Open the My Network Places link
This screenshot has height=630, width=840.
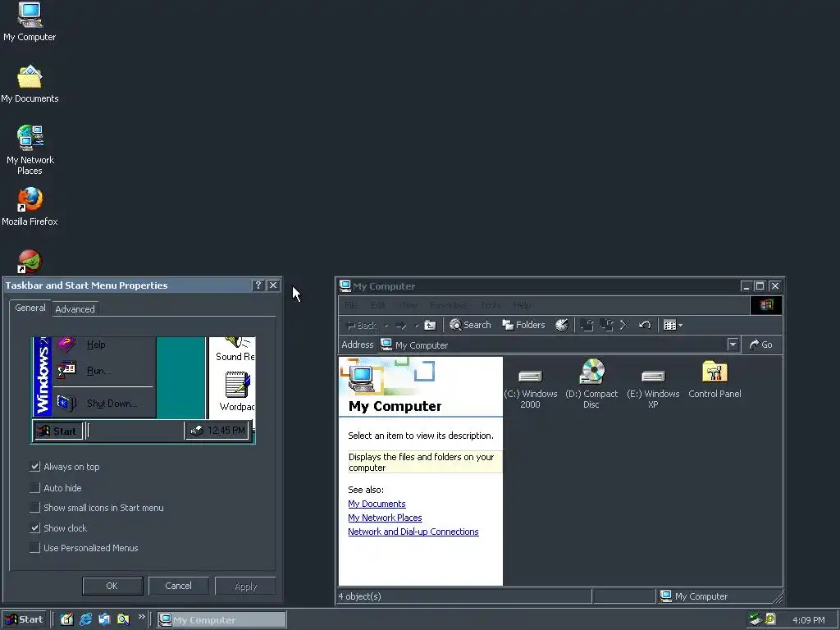coord(385,518)
